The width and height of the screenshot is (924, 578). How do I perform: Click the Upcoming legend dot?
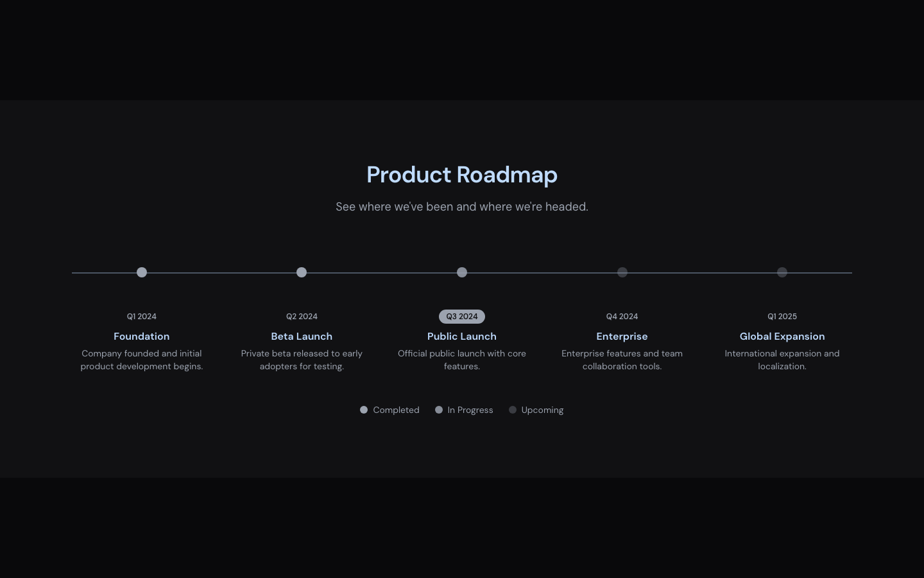point(513,410)
